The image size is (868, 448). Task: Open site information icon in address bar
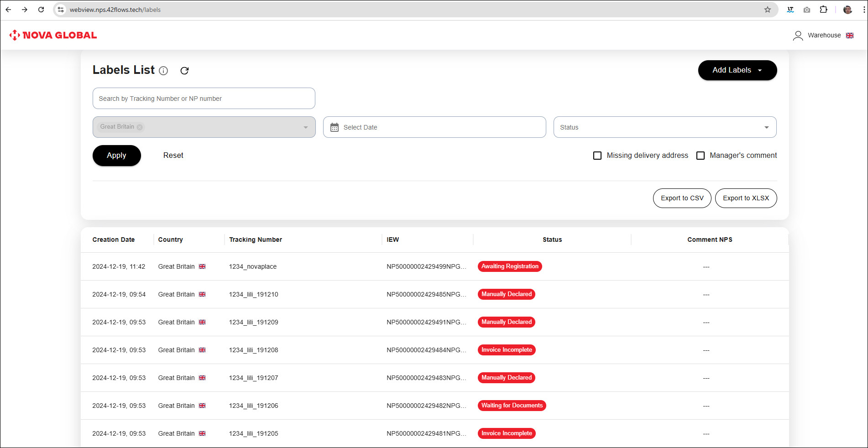tap(61, 10)
